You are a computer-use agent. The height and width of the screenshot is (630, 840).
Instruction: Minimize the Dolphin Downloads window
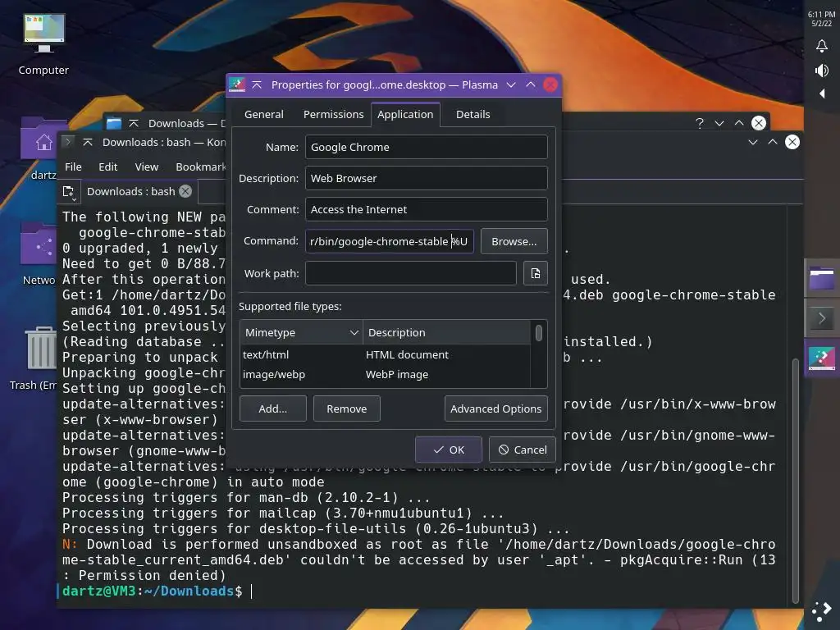719,123
